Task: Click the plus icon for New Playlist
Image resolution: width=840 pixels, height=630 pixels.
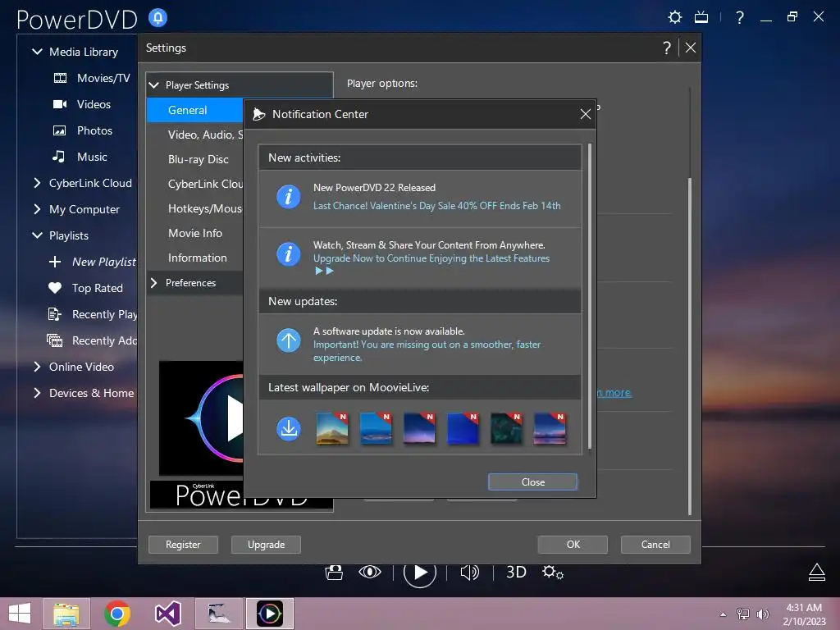Action: point(55,262)
